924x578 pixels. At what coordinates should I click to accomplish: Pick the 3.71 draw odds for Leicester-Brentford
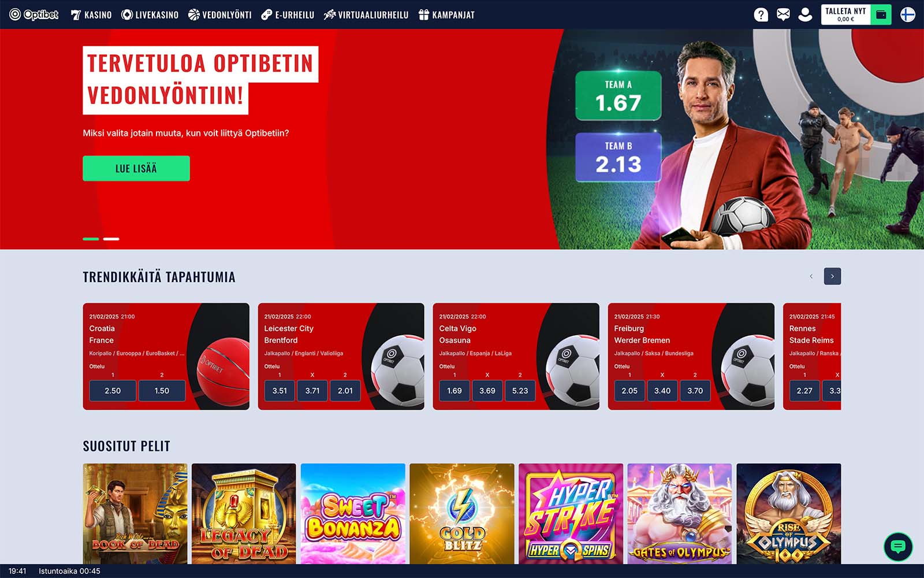pyautogui.click(x=312, y=391)
